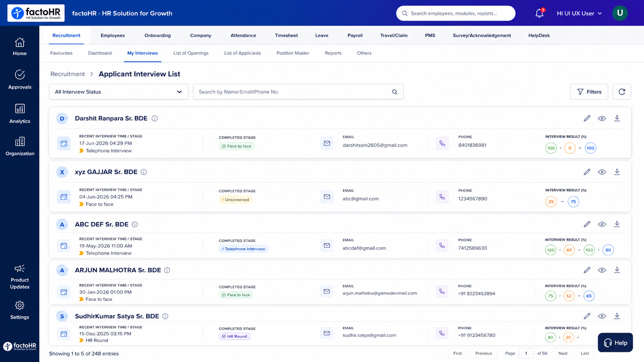This screenshot has width=644, height=362.
Task: Show Darshit Ranpara details via eye icon
Action: tap(602, 118)
